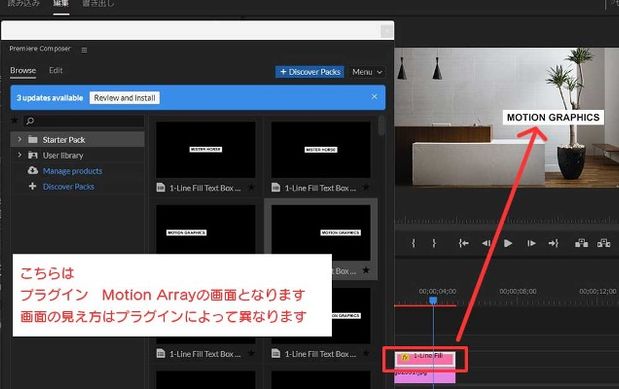This screenshot has height=389, width=619.
Task: Switch to the Browse tab
Action: [x=23, y=71]
